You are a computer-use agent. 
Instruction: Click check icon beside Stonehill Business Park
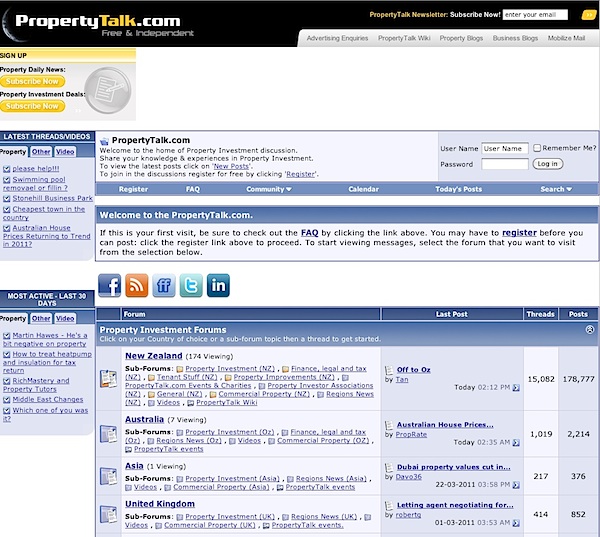(x=7, y=198)
